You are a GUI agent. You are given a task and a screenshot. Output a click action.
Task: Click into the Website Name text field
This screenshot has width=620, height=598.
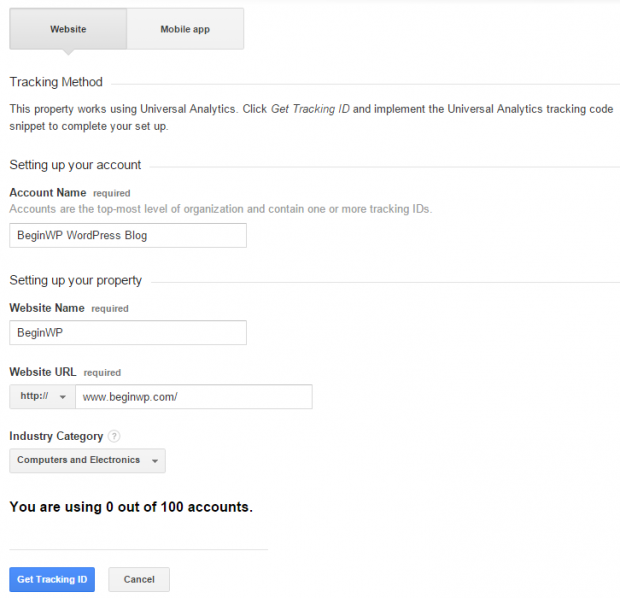(x=127, y=332)
